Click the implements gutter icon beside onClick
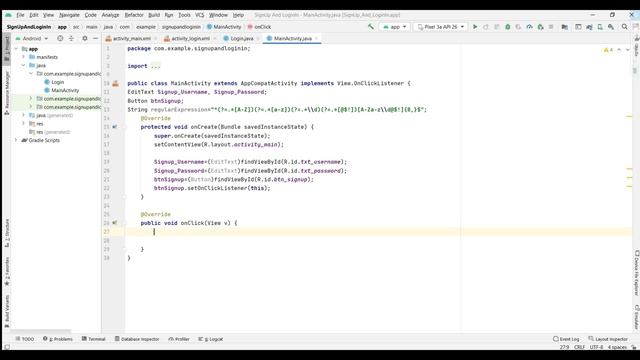The width and height of the screenshot is (640, 360). pyautogui.click(x=115, y=223)
